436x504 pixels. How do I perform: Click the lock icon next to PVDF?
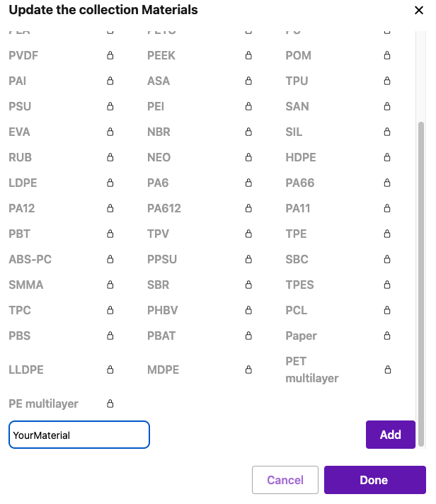coord(110,55)
